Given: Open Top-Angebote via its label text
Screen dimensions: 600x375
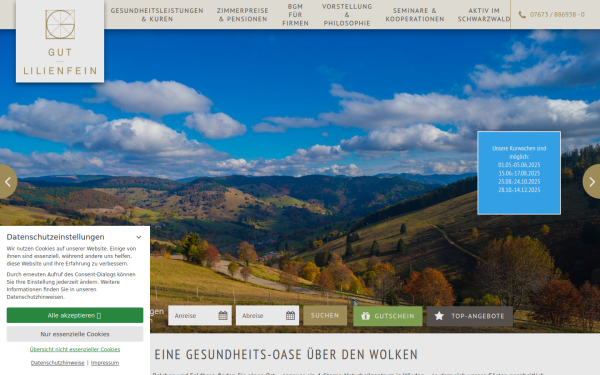Looking at the screenshot, I should pos(478,316).
